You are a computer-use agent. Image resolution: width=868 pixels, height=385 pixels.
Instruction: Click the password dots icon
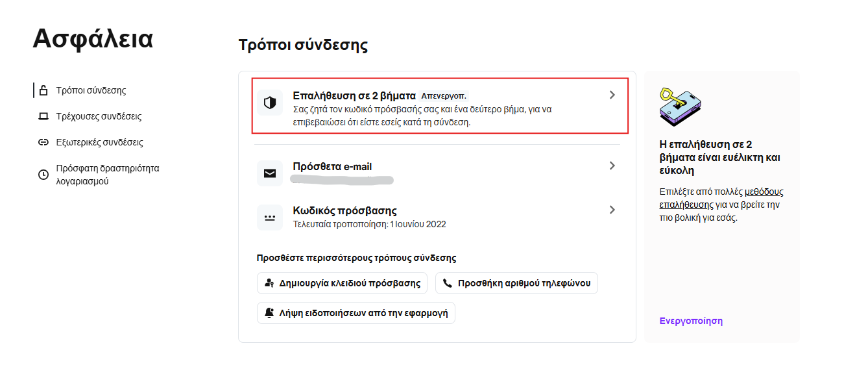(x=270, y=217)
